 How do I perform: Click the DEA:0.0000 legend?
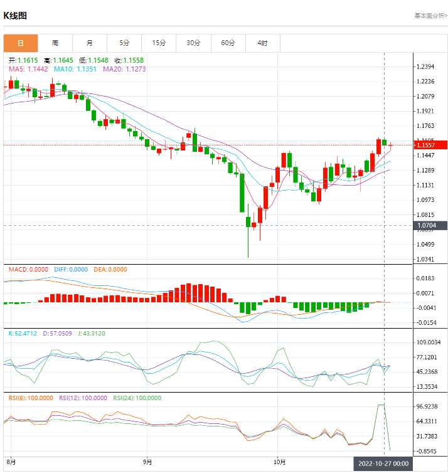click(x=110, y=270)
